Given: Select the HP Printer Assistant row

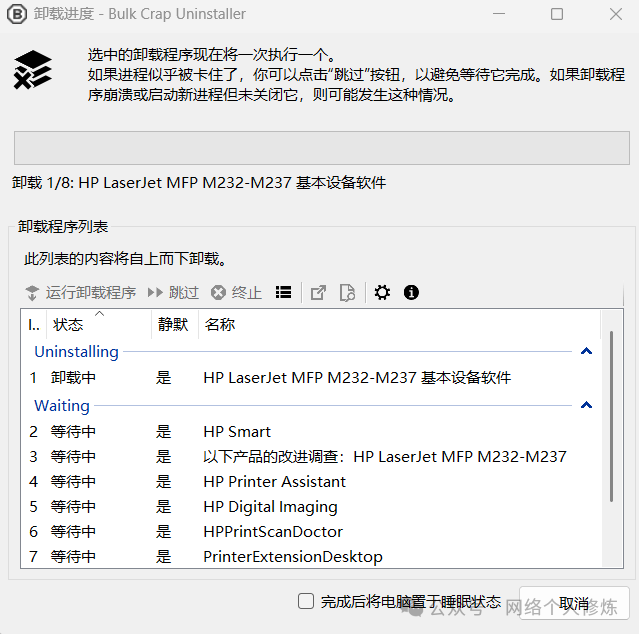Looking at the screenshot, I should (311, 482).
